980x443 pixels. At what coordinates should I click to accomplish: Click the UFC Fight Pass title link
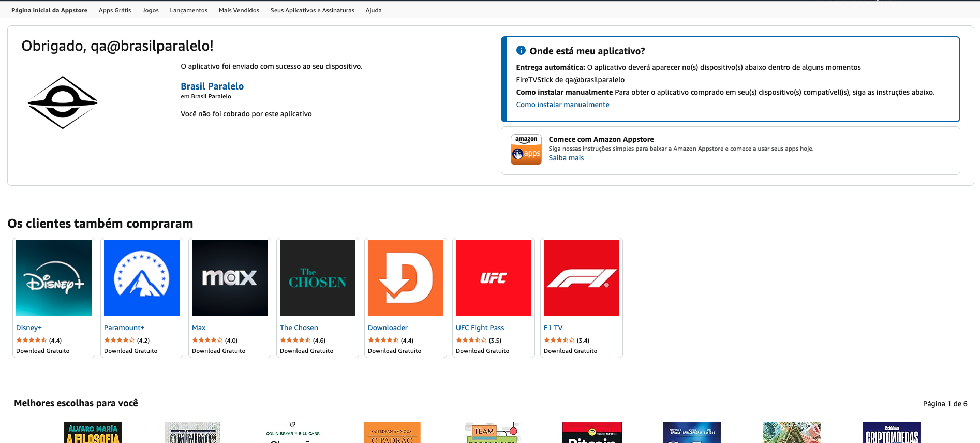480,328
